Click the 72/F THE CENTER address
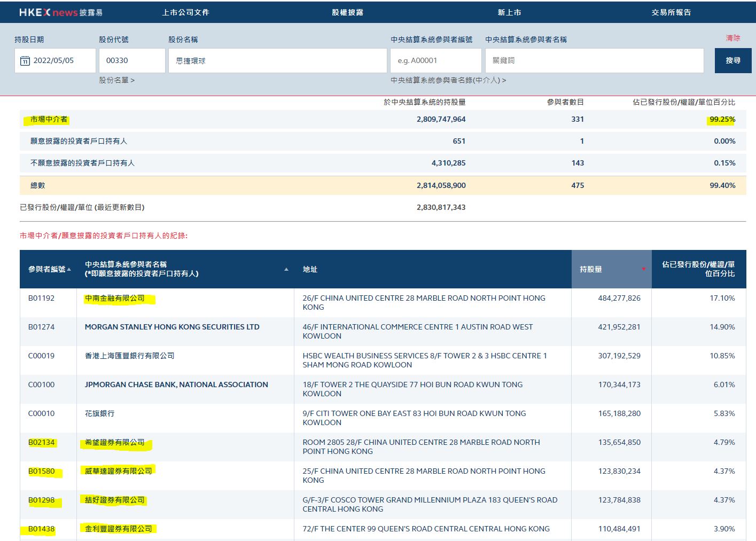Screen dimensions: 756x541 [426, 529]
